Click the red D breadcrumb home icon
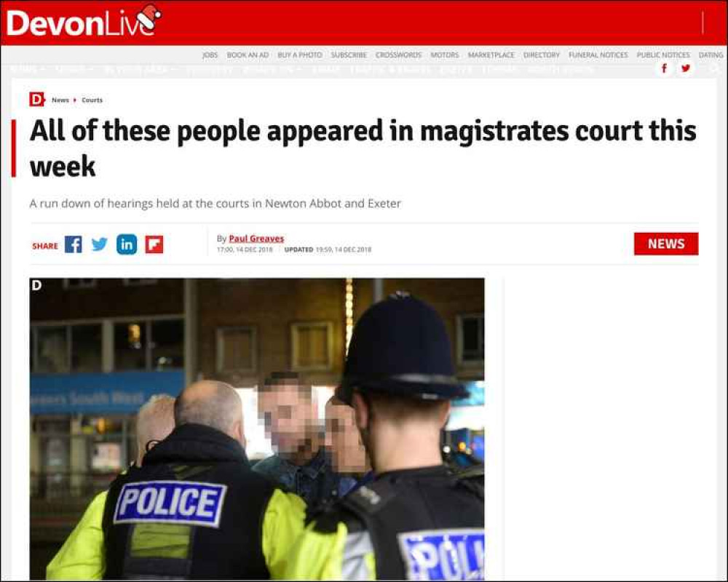 coord(36,100)
